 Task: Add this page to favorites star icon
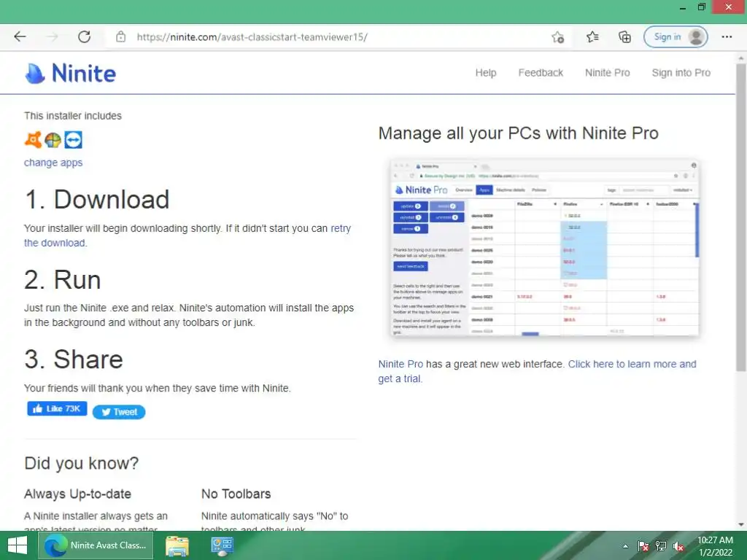point(558,36)
